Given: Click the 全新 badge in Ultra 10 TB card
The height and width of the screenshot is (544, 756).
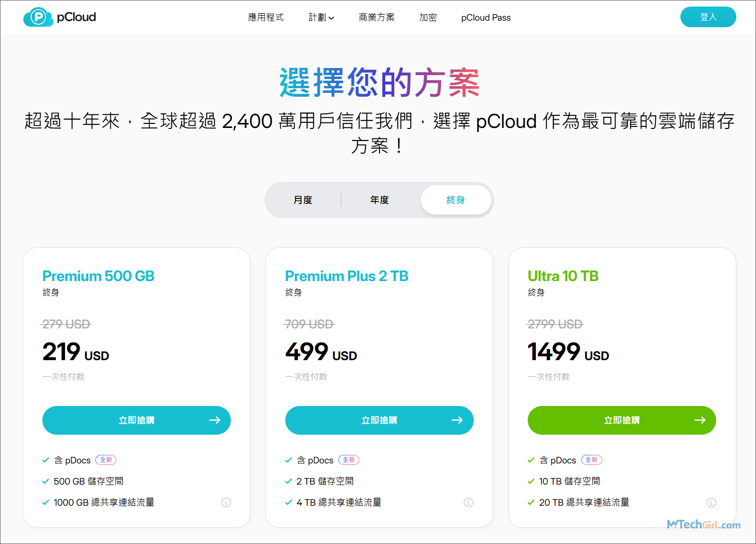Looking at the screenshot, I should [x=592, y=460].
